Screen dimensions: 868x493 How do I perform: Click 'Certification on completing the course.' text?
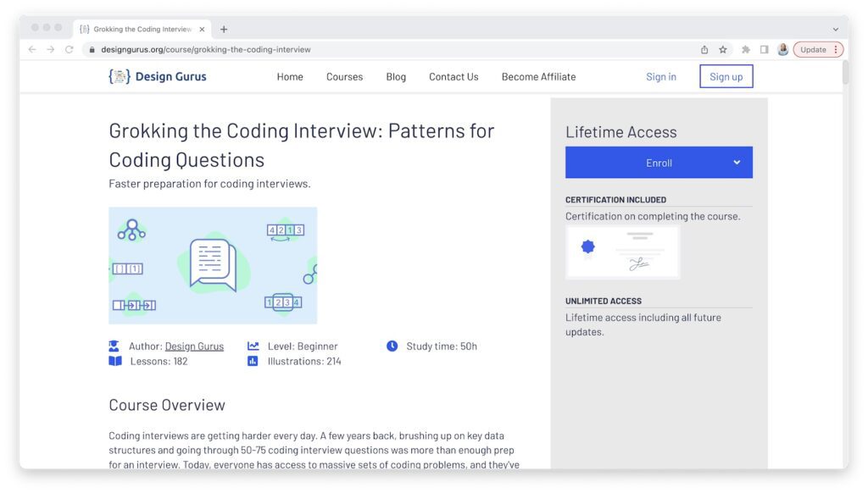pyautogui.click(x=653, y=216)
